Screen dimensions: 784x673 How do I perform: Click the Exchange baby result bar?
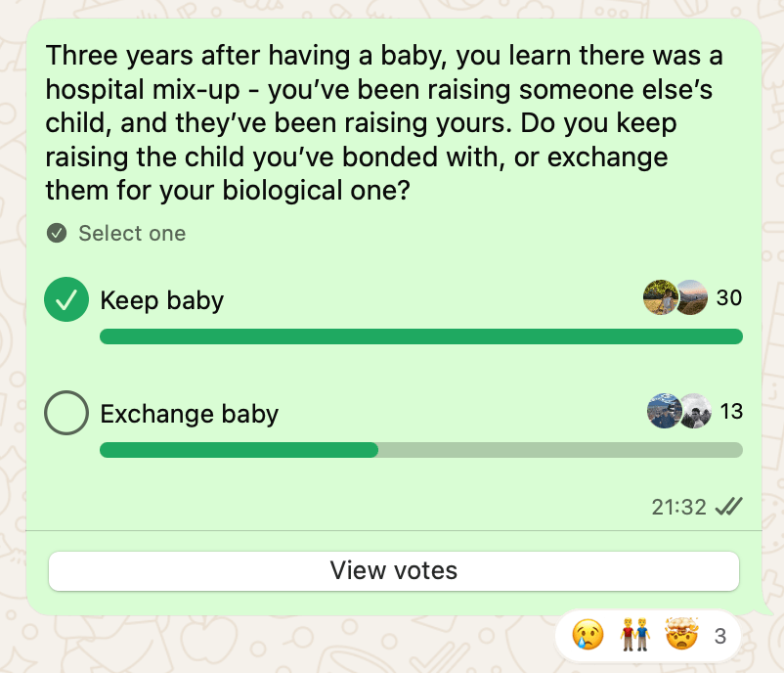421,450
